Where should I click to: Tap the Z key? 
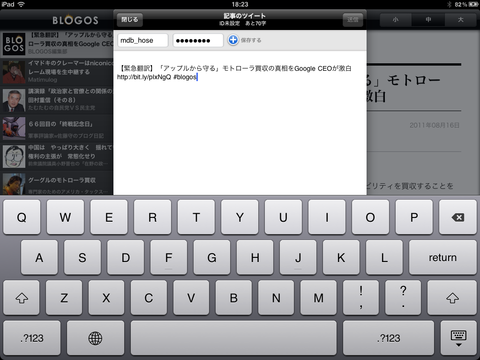click(x=64, y=298)
